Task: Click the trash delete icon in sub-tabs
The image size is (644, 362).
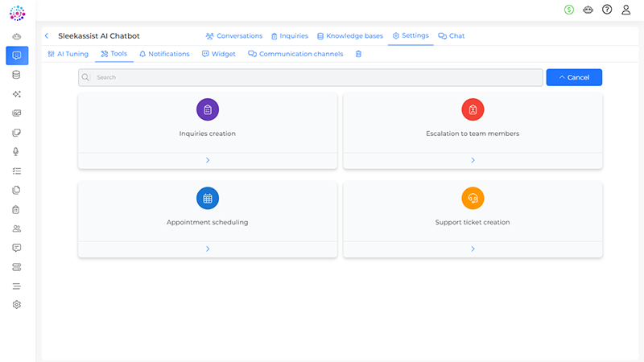Action: pos(358,54)
